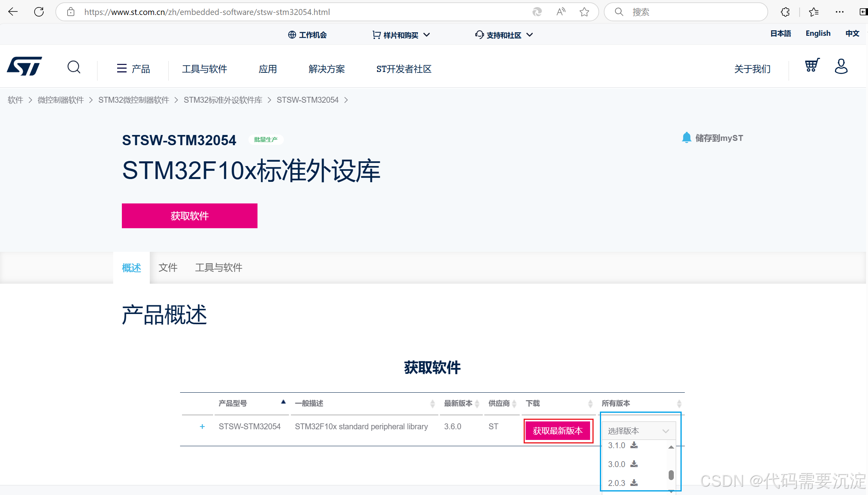The image size is (868, 495).
Task: Open the site search magnifier icon
Action: tap(74, 67)
